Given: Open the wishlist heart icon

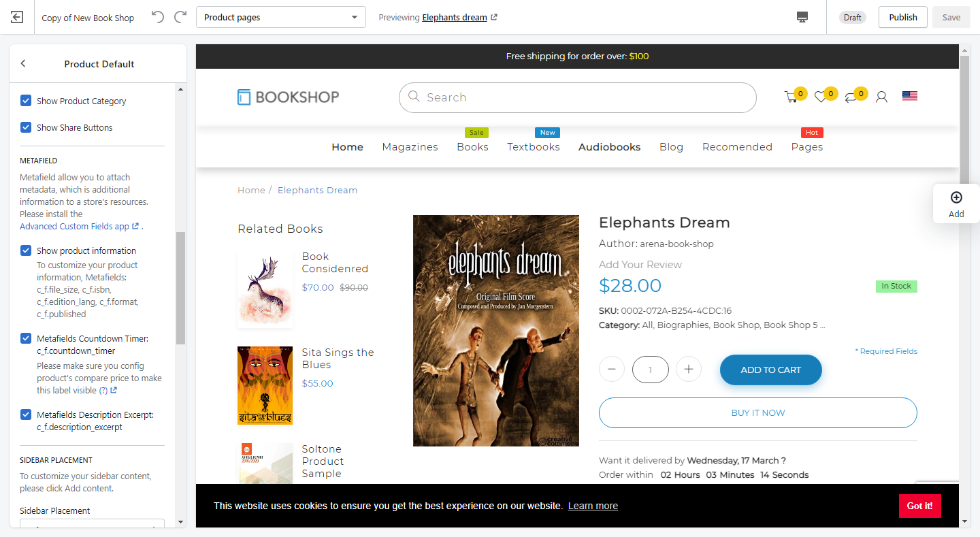Looking at the screenshot, I should (820, 97).
